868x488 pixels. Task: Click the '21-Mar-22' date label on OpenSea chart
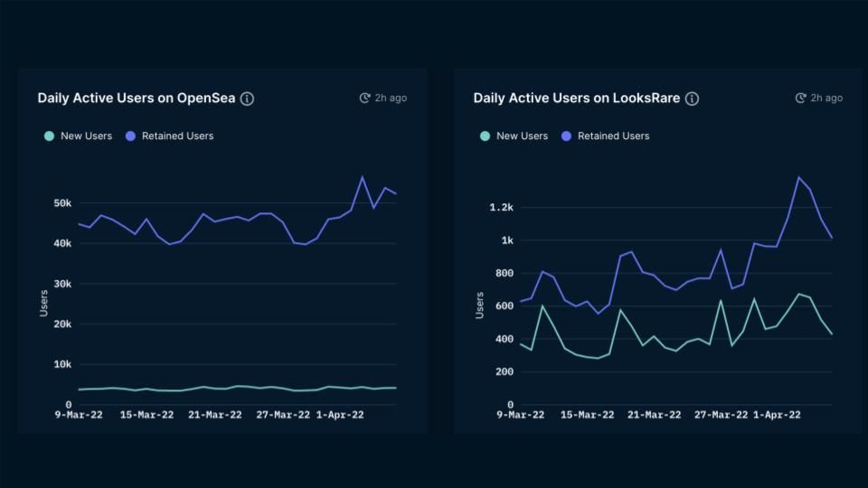tap(215, 415)
